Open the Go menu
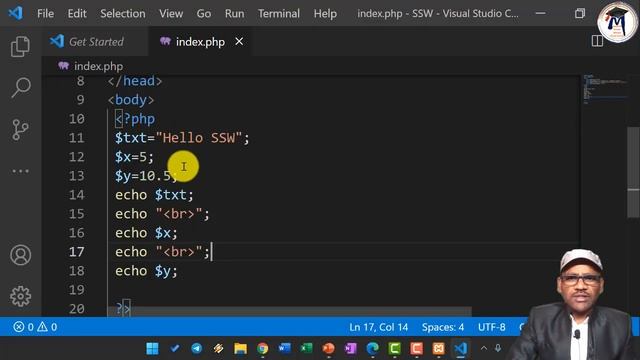This screenshot has width=640, height=360. 204,13
